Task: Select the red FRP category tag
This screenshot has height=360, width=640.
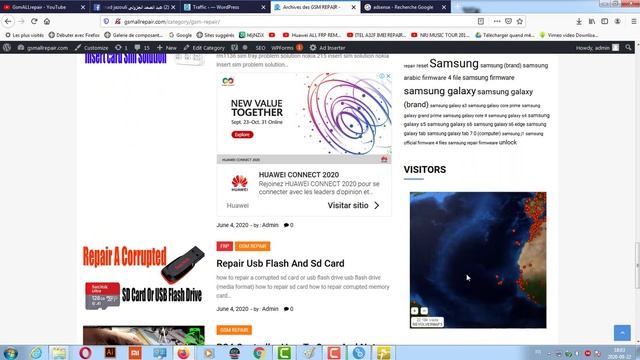Action: [224, 246]
